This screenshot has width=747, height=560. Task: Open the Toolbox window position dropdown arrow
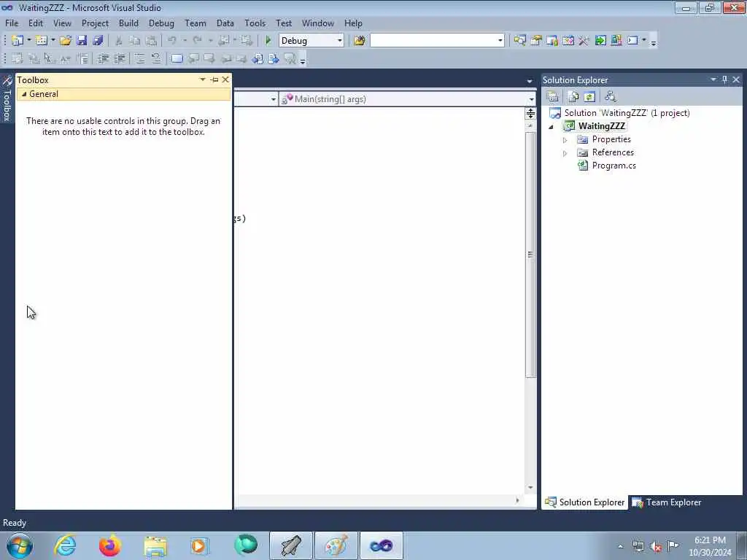click(203, 79)
